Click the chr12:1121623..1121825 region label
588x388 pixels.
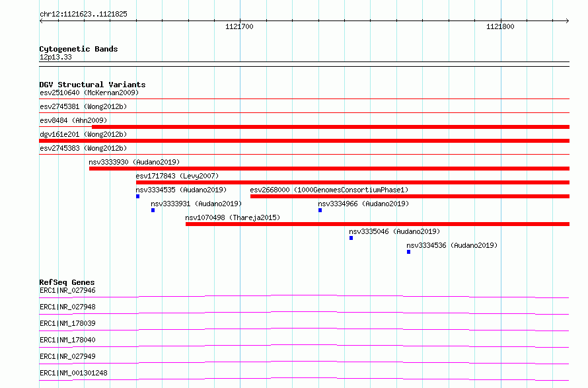pyautogui.click(x=83, y=15)
